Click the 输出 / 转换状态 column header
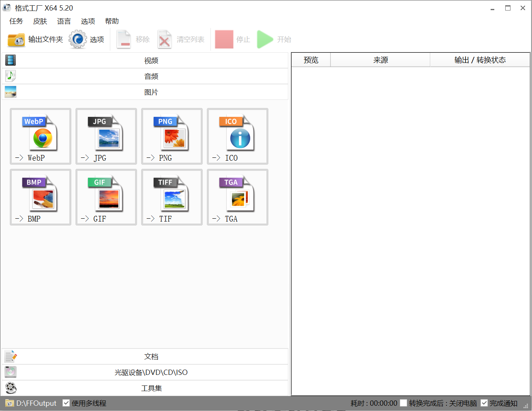Image resolution: width=532 pixels, height=411 pixels. click(480, 60)
